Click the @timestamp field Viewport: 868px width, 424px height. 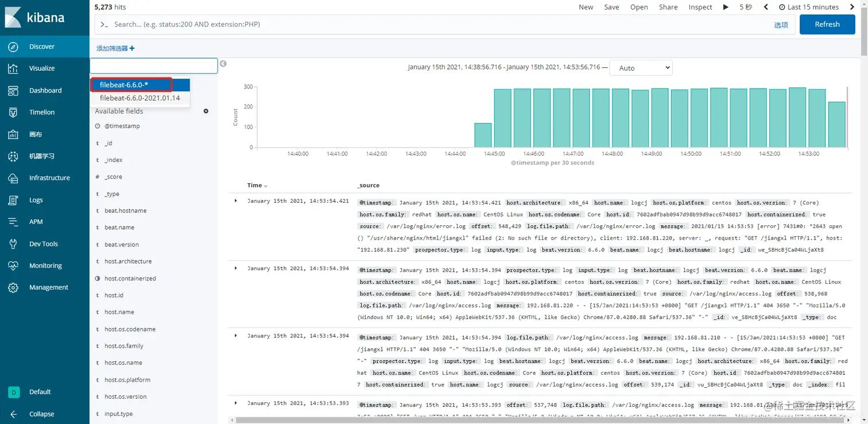(x=122, y=126)
